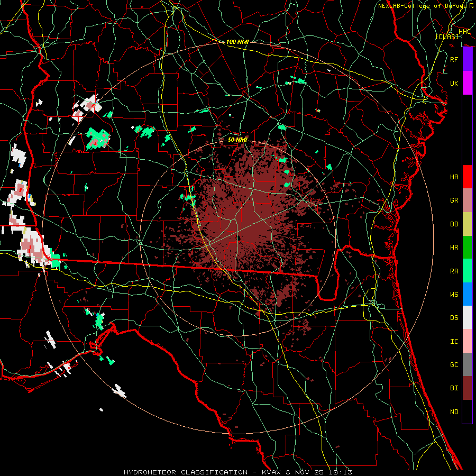Click the yellow BD legend color swatch
The height and width of the screenshot is (476, 476).
click(467, 224)
